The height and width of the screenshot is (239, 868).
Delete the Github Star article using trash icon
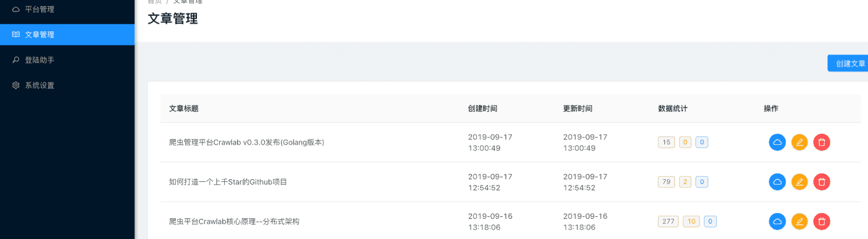821,182
